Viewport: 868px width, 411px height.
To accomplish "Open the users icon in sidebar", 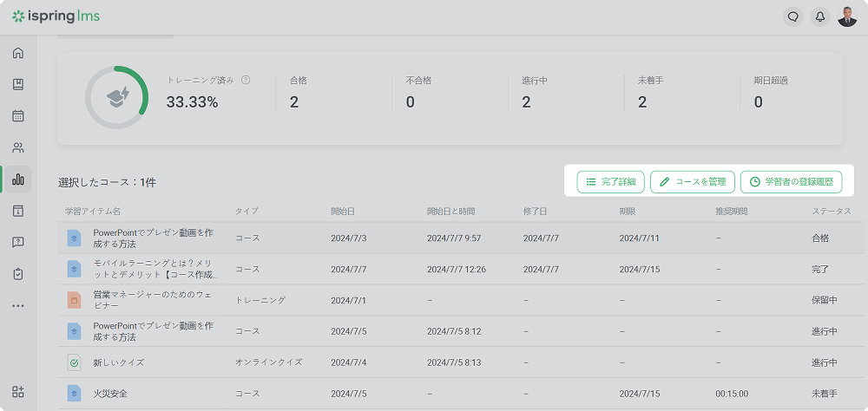I will [x=18, y=147].
